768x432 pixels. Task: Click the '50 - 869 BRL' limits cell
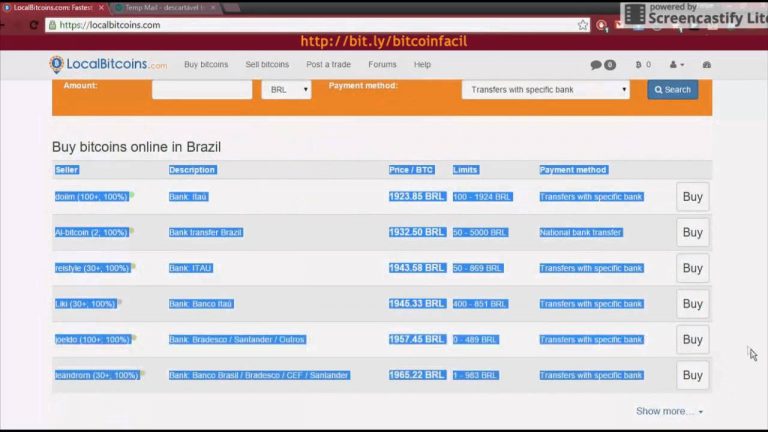478,268
